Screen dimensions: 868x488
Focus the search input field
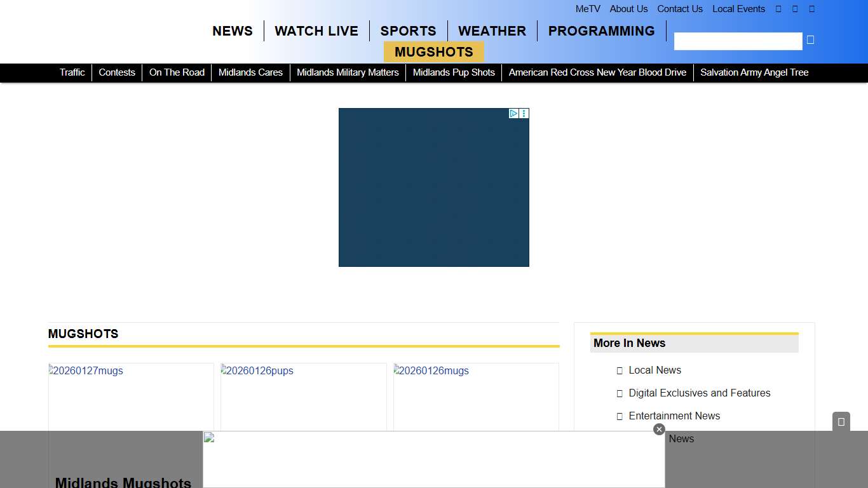tap(738, 41)
